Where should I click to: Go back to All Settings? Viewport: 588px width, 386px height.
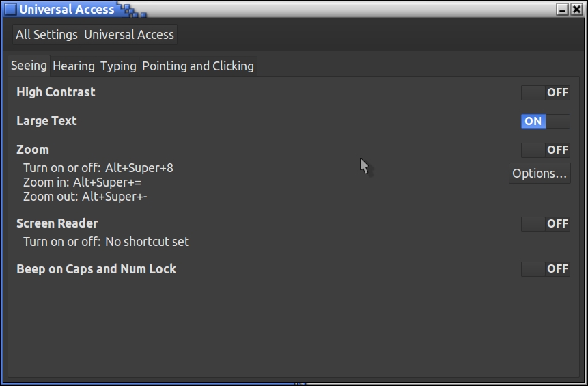click(x=46, y=35)
